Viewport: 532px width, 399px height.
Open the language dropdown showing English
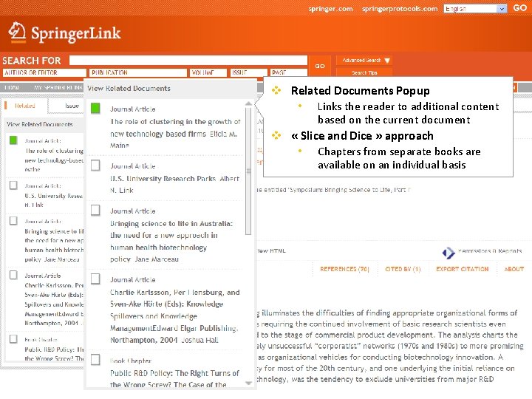[475, 8]
